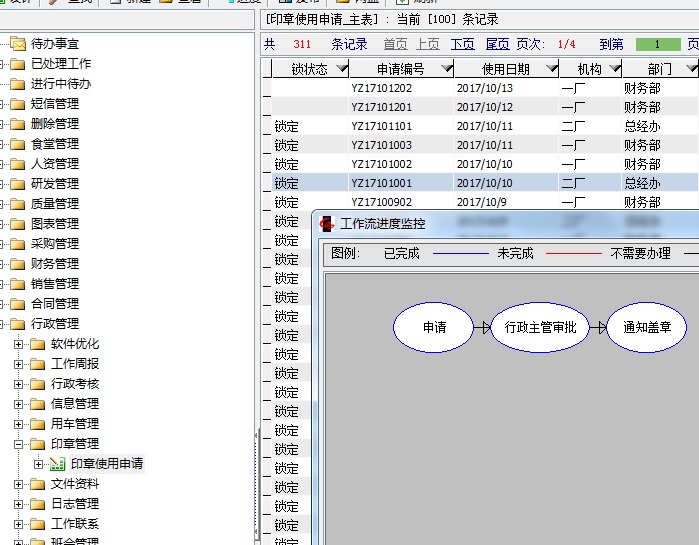Click the page number input field

[x=658, y=44]
